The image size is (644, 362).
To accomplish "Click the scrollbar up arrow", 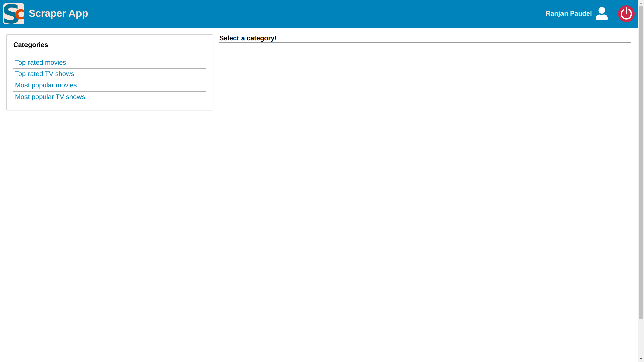I will point(641,3).
